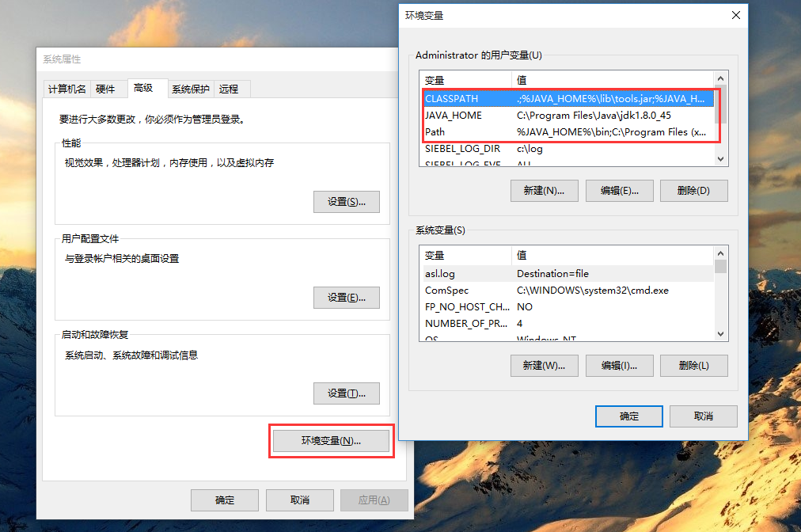Viewport: 801px width, 532px height.
Task: Select the JAVA_HOME variable row
Action: click(568, 116)
